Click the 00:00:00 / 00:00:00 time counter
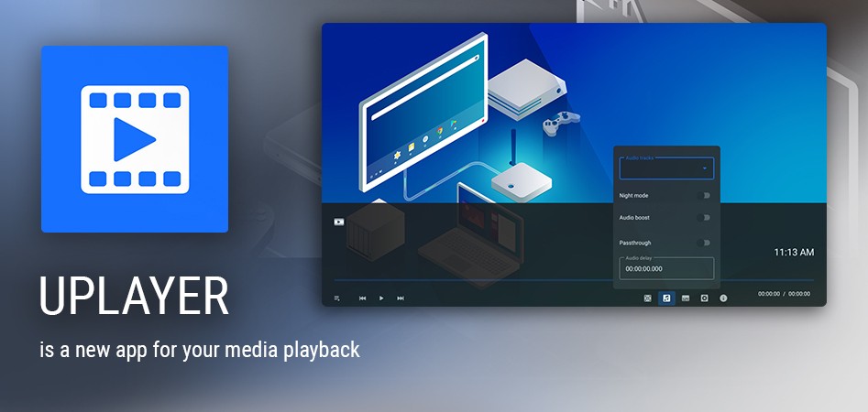The image size is (868, 412). (785, 294)
